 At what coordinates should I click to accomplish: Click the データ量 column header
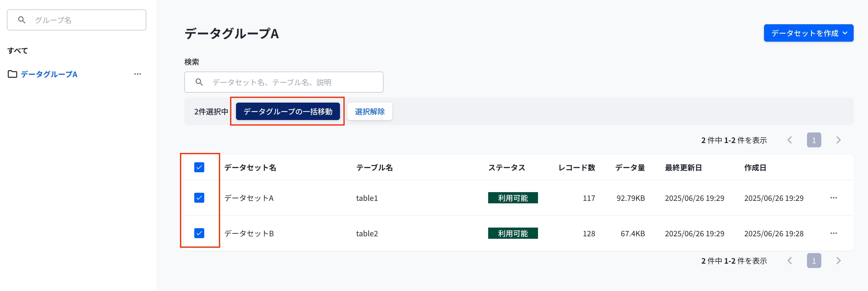[x=630, y=168]
